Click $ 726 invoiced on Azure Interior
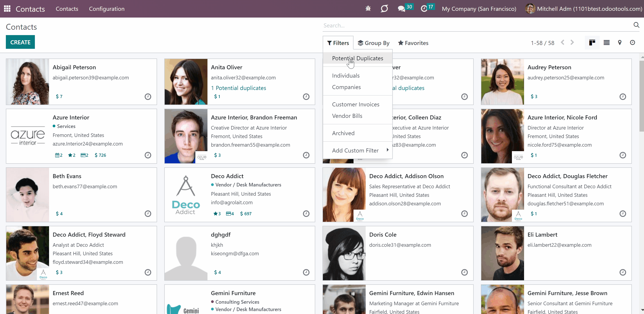 tap(100, 155)
